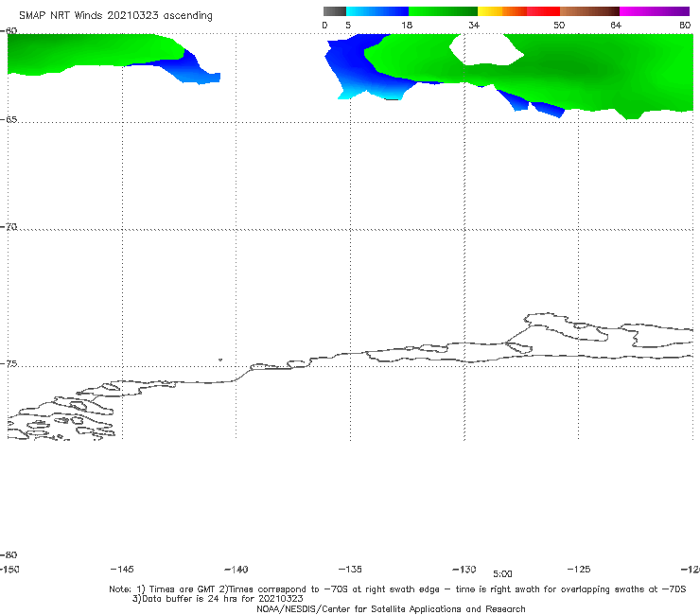The width and height of the screenshot is (700, 615).
Task: Click the 'Times are GMT' note line
Action: 397,589
